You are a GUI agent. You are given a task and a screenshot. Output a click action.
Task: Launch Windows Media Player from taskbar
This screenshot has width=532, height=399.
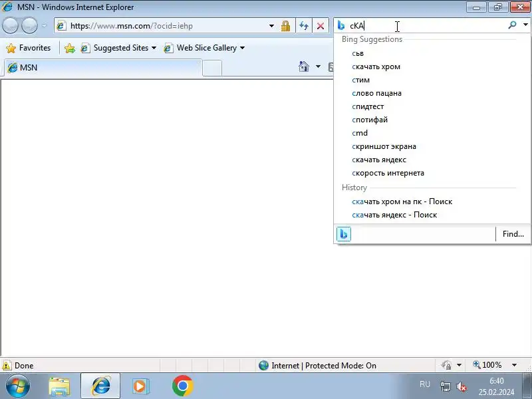coord(140,386)
